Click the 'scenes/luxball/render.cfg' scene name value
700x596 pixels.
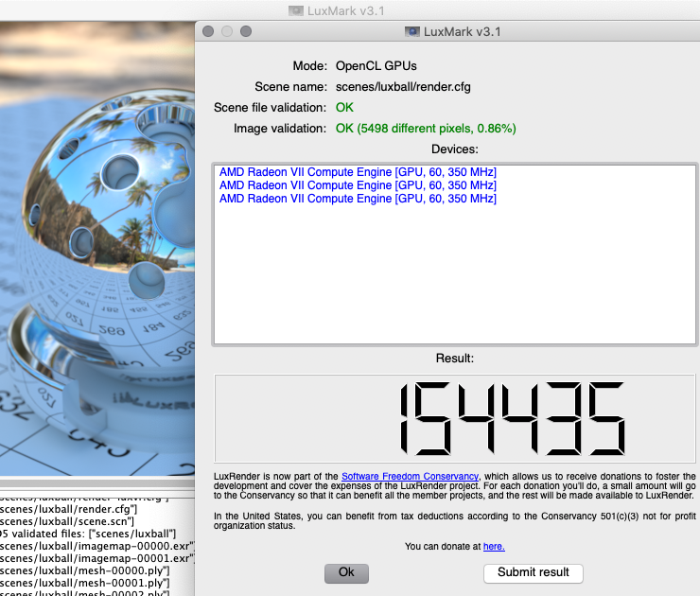tap(403, 87)
